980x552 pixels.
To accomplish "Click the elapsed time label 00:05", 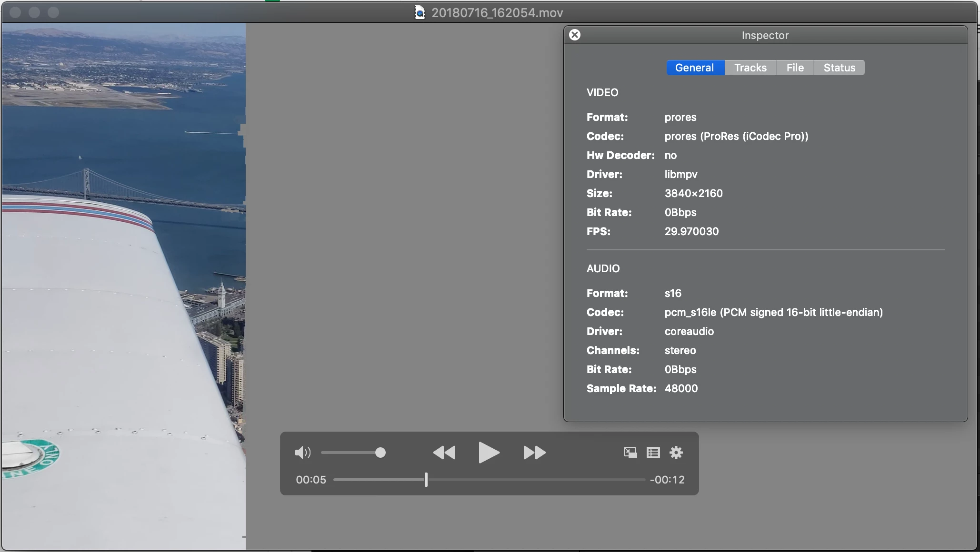I will point(311,480).
